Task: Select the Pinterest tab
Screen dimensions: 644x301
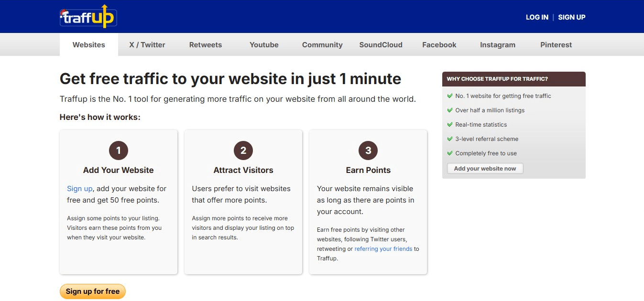Action: pyautogui.click(x=556, y=44)
